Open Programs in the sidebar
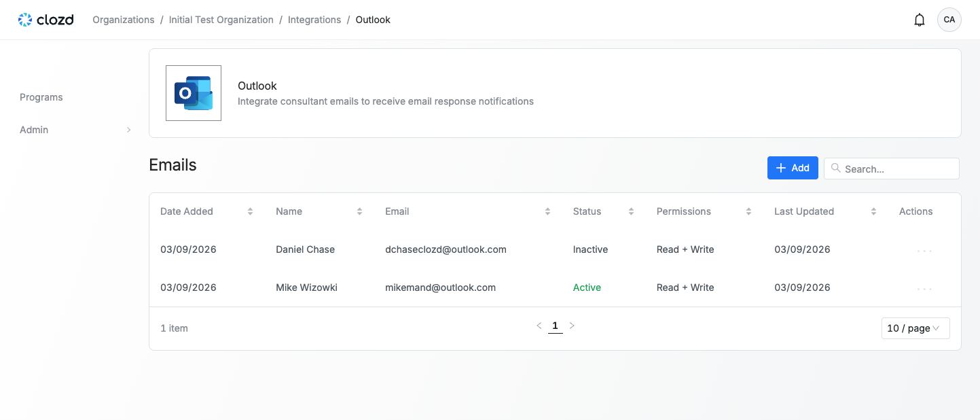Image resolution: width=980 pixels, height=420 pixels. click(x=41, y=97)
